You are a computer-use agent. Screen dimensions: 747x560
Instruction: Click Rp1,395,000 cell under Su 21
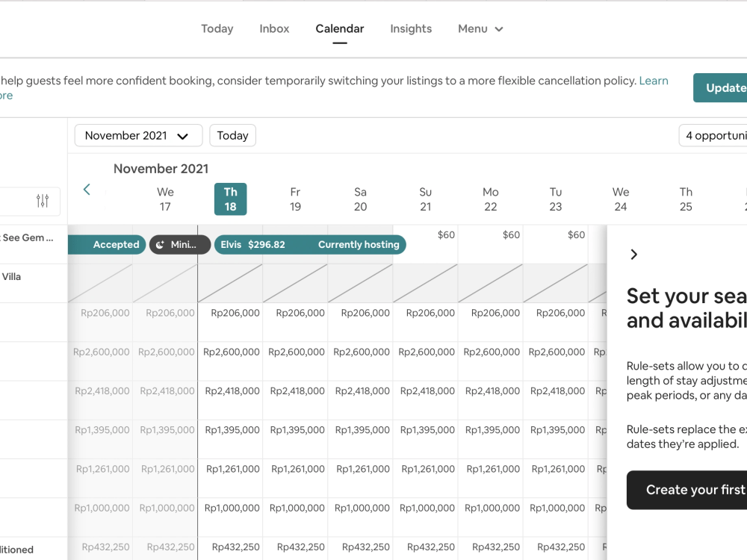426,440
